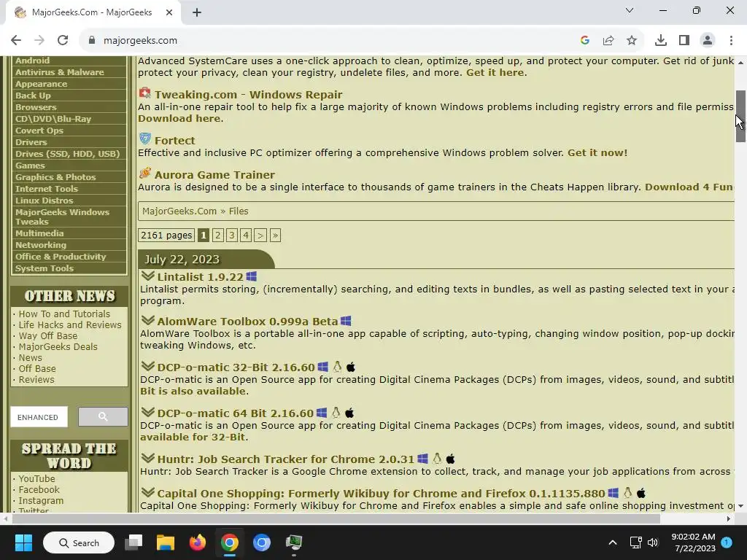Image resolution: width=747 pixels, height=560 pixels.
Task: Click the Lintalist 1.9.22 title link
Action: click(200, 276)
